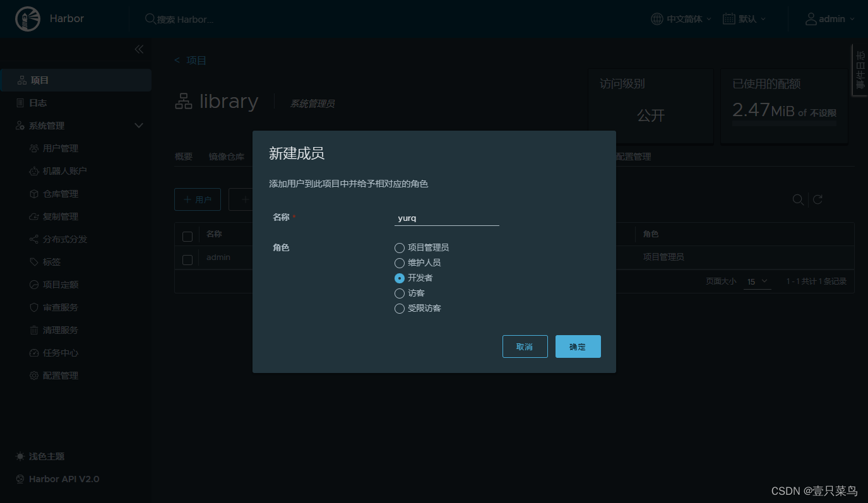868x503 pixels.
Task: Open the 默认 calendar dropdown
Action: (745, 19)
